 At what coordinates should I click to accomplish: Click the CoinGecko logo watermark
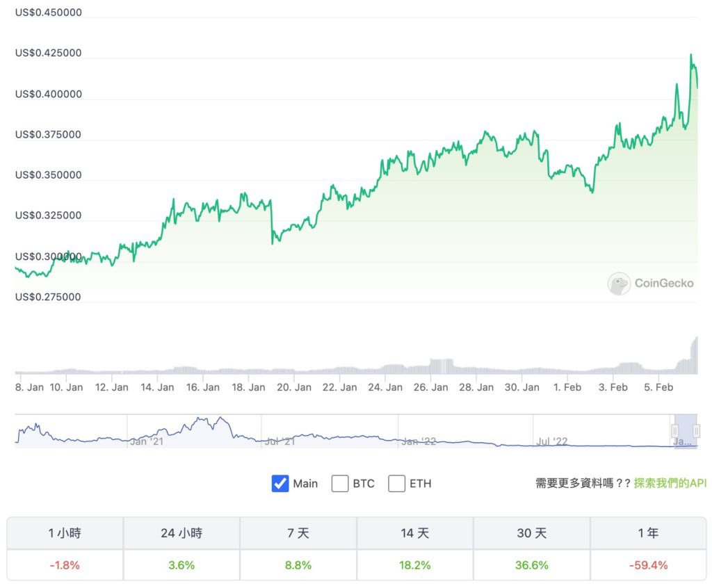[651, 284]
